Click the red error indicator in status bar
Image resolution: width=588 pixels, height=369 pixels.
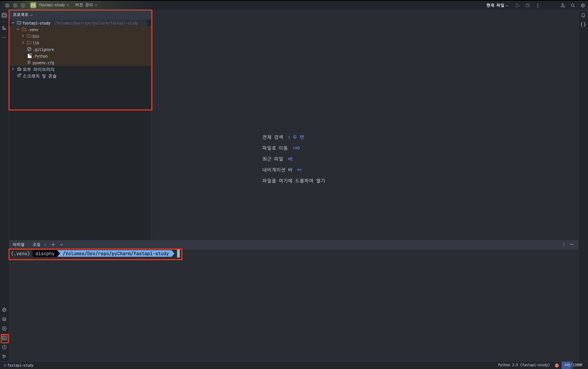tap(557, 365)
